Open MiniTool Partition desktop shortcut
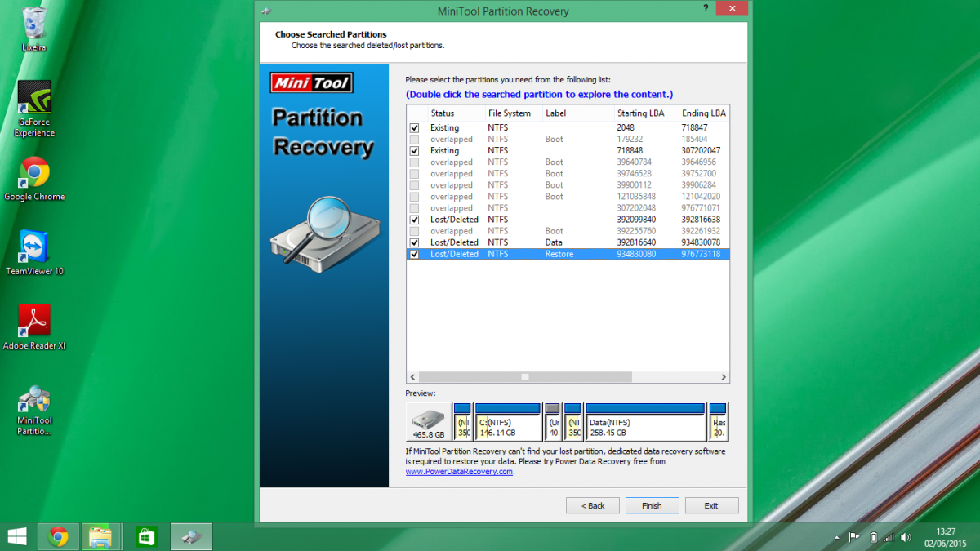 pyautogui.click(x=34, y=411)
